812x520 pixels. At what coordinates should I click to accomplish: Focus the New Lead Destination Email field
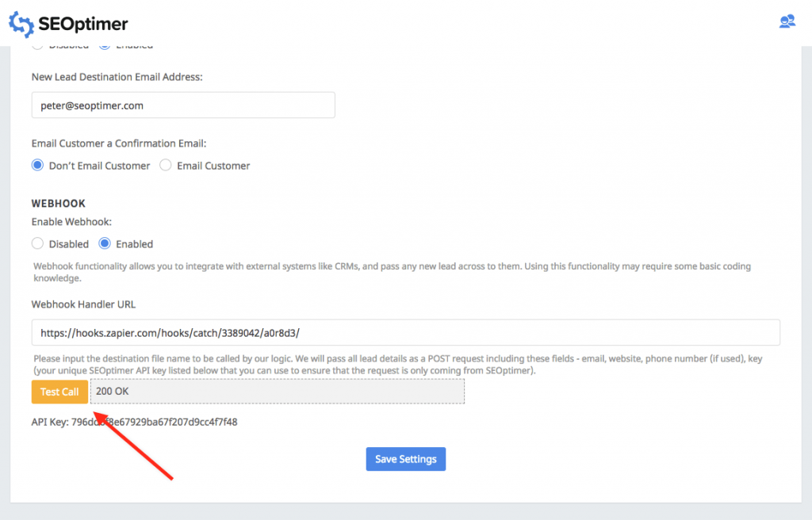point(183,105)
